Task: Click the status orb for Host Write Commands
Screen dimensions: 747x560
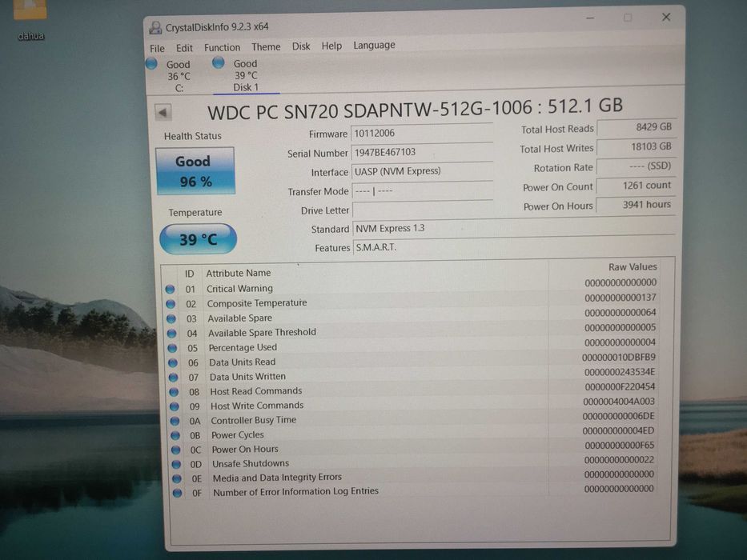Action: coord(174,406)
